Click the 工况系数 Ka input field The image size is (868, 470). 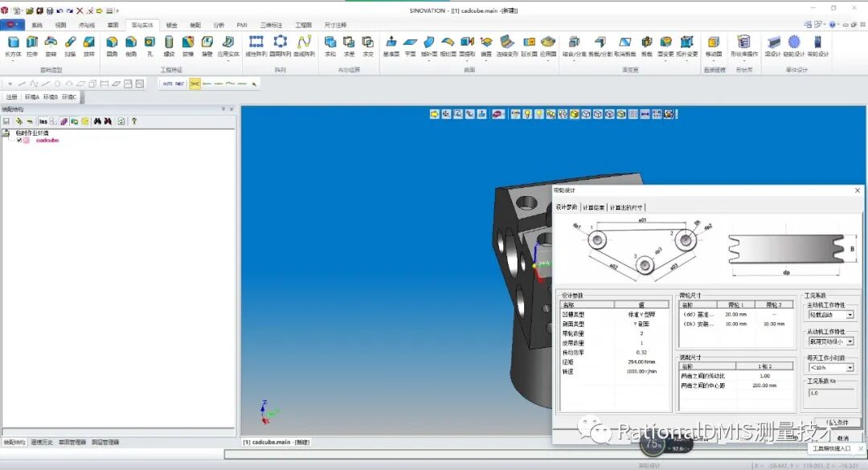[831, 393]
